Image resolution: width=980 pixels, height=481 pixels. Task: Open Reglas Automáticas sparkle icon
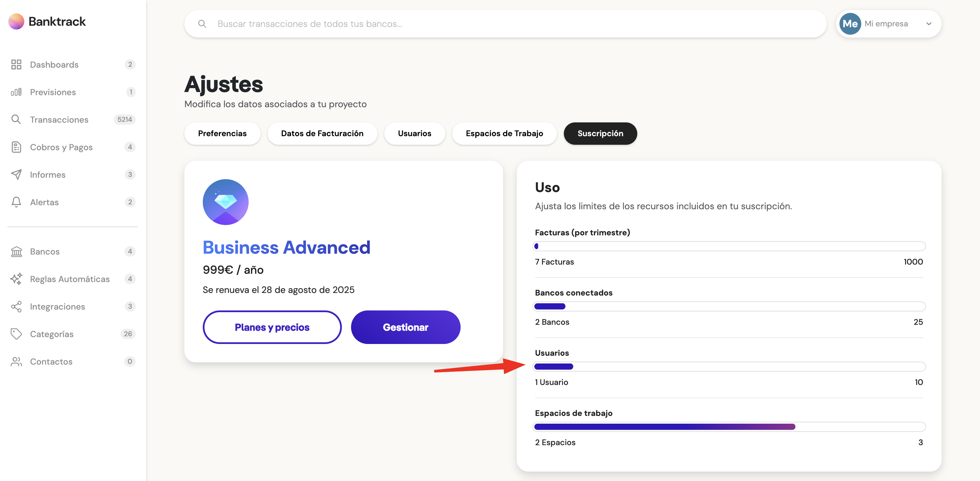click(16, 279)
